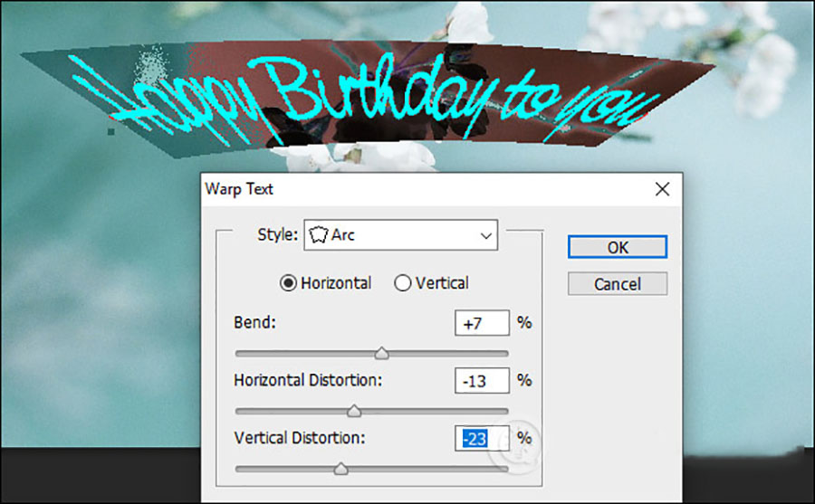The image size is (815, 504).
Task: Click the Vertical Distortion field showing -23
Action: point(481,439)
